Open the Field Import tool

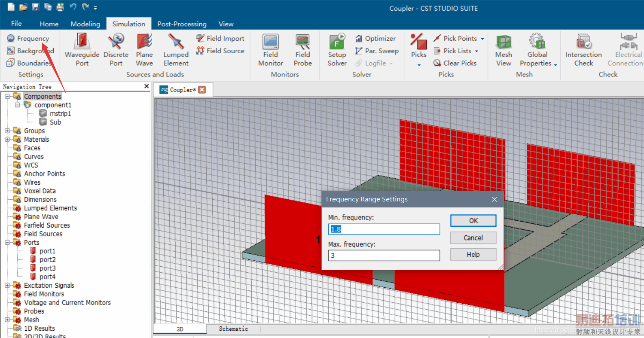coord(220,39)
